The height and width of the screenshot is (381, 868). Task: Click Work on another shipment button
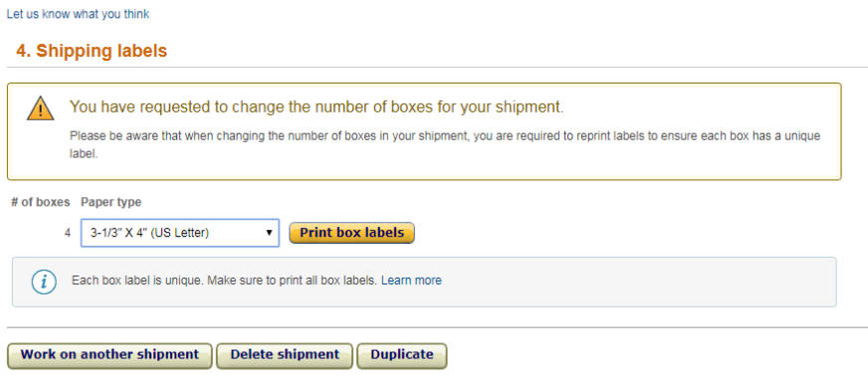[x=109, y=355]
